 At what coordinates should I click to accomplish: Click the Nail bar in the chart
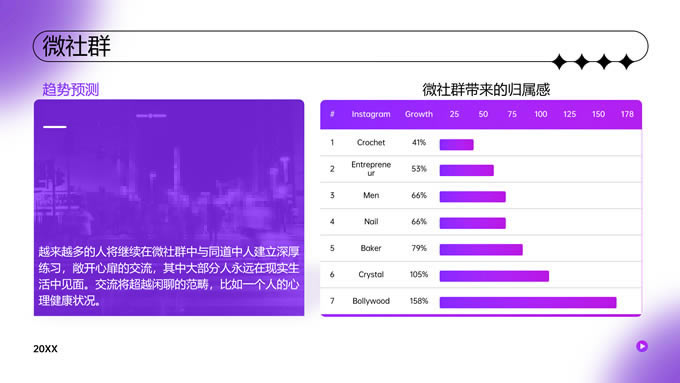click(x=473, y=223)
